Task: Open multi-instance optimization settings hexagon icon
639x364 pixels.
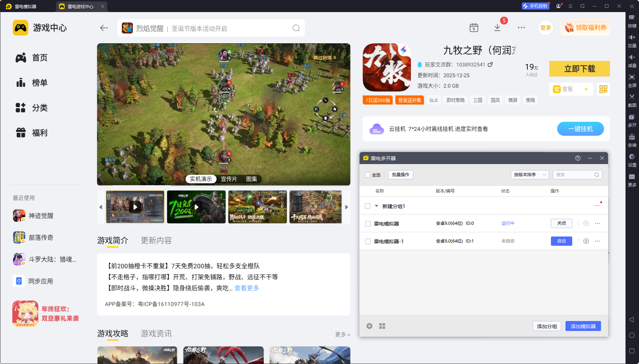Action: [x=369, y=326]
